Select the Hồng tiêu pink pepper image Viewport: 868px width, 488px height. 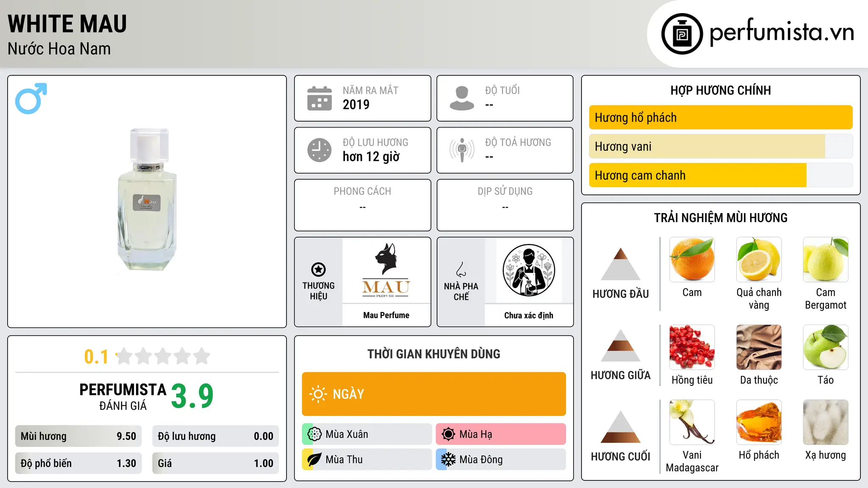click(692, 347)
